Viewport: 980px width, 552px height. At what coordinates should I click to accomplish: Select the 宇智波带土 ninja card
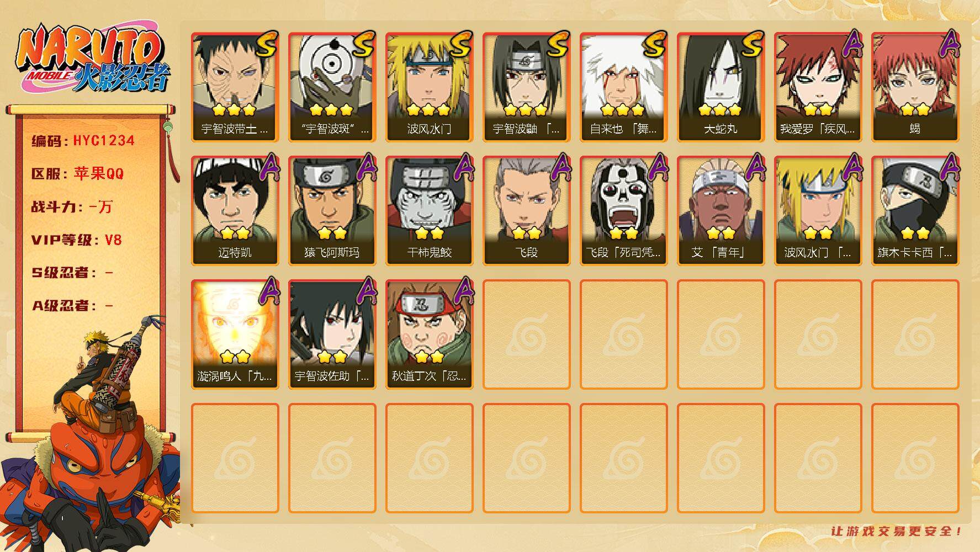click(235, 87)
